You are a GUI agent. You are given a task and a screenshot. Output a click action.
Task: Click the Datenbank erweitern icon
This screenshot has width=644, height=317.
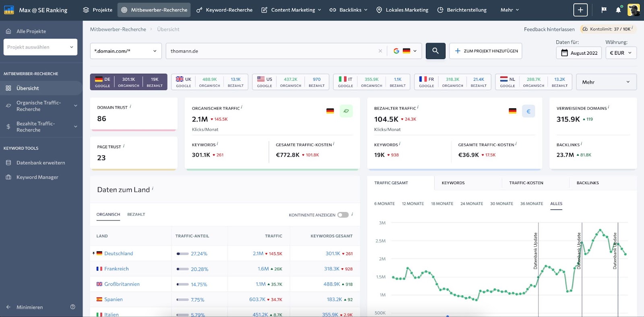[8, 163]
